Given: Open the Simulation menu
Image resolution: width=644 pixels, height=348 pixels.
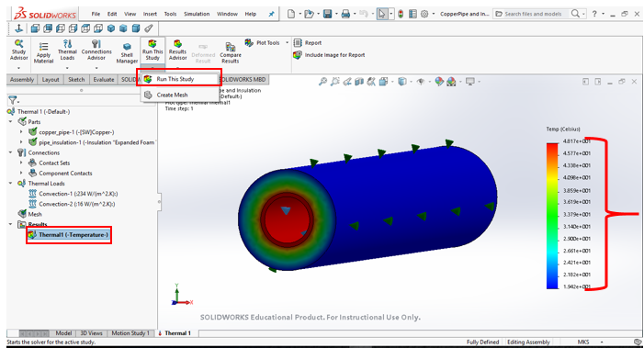Looking at the screenshot, I should pyautogui.click(x=197, y=14).
